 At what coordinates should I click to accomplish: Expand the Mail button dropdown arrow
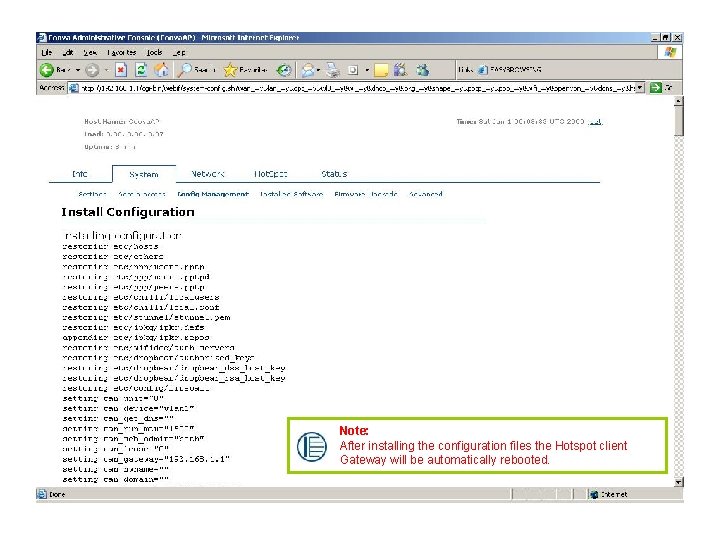coord(318,70)
